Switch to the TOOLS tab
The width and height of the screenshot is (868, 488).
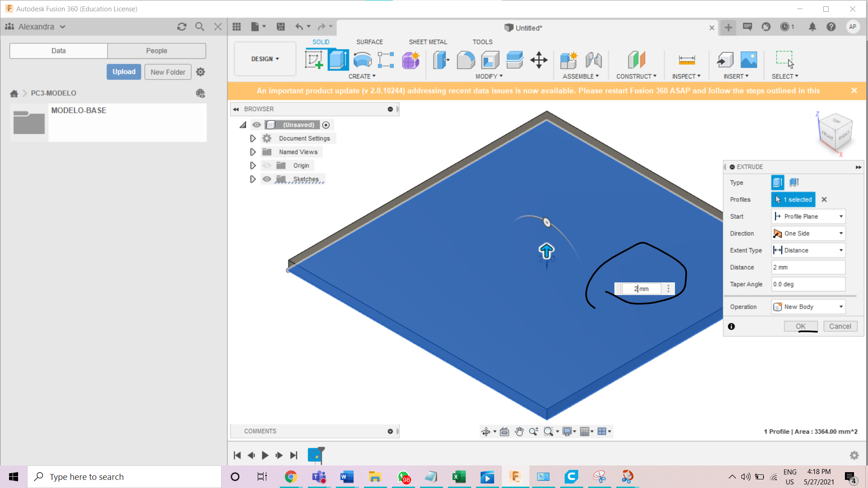click(x=482, y=42)
